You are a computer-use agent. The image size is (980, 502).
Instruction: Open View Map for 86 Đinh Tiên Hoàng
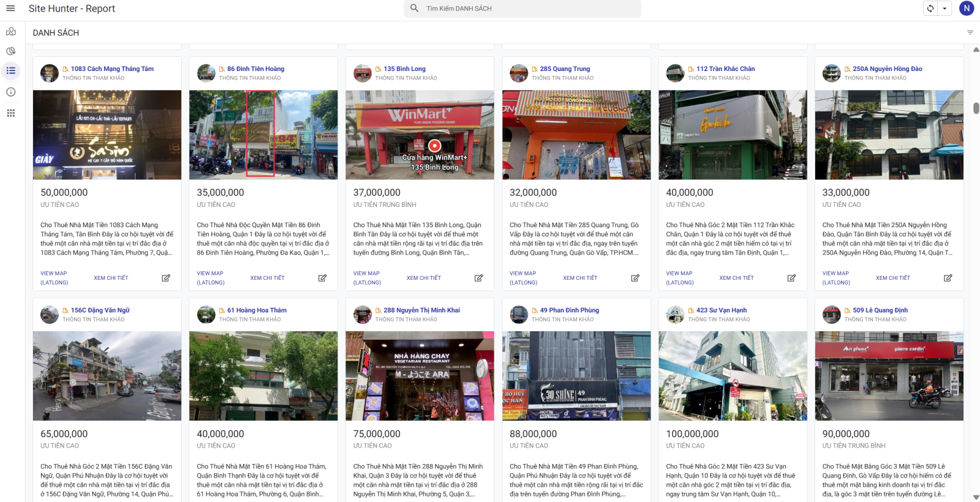click(x=210, y=278)
